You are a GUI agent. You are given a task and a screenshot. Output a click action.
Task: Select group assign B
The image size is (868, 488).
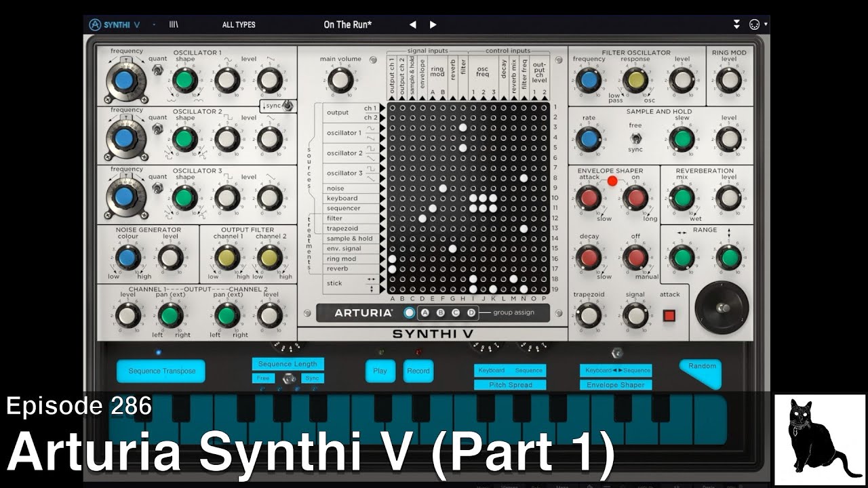(440, 312)
